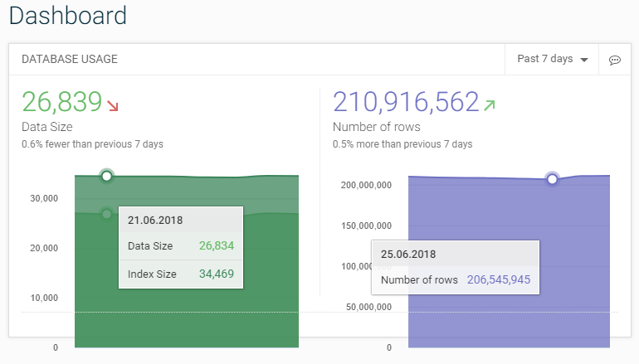Screen dimensions: 639x364
Task: Click the Index Size point on green chart
Action: click(x=107, y=177)
